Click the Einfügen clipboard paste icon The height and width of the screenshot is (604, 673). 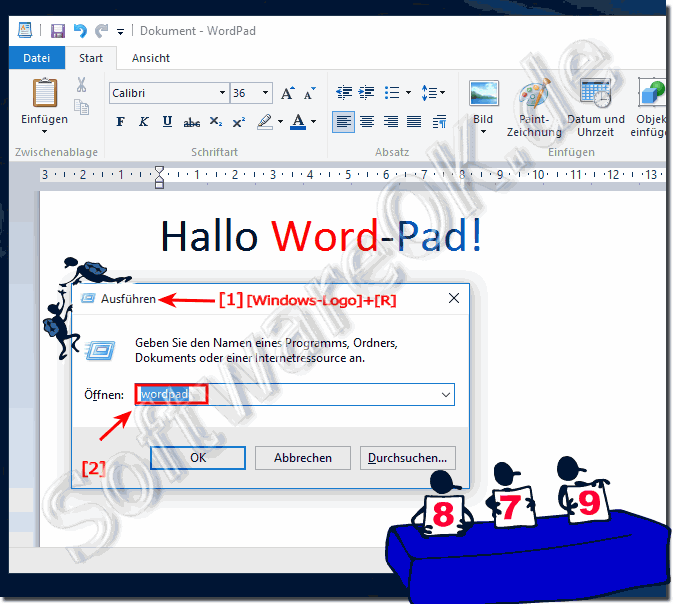click(x=45, y=92)
